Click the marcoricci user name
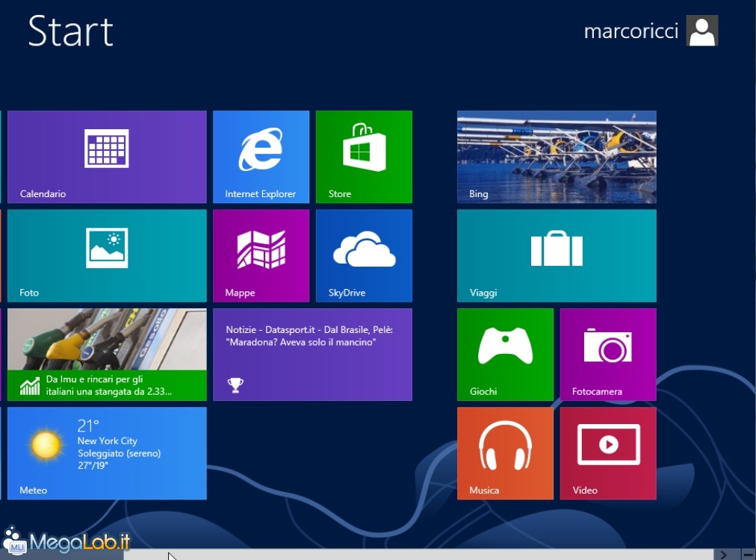The height and width of the screenshot is (560, 756). coord(630,31)
